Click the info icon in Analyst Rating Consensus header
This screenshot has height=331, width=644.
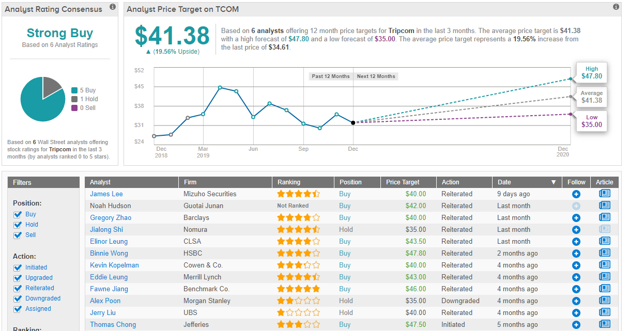pos(113,8)
